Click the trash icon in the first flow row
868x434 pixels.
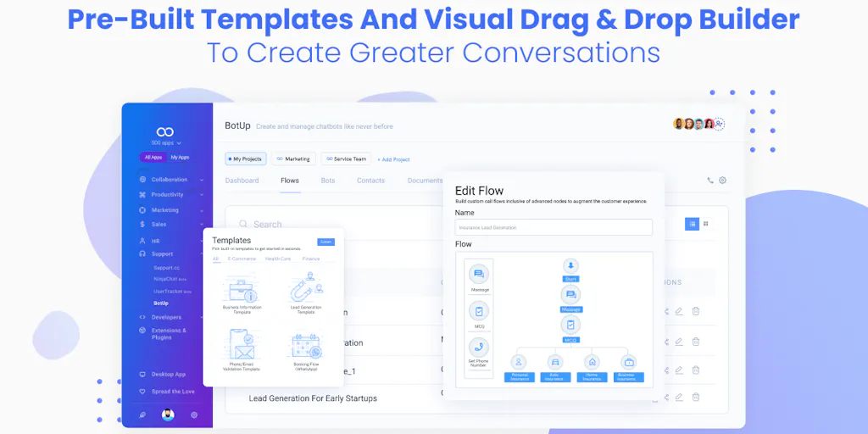pyautogui.click(x=696, y=311)
